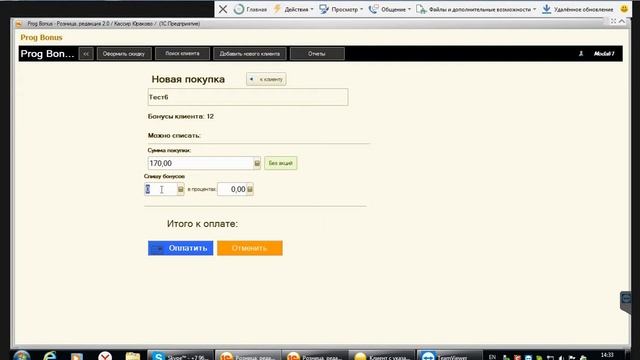Click the Сумма покупки field showing 170,00
Viewport: 640px width, 360px height.
point(200,163)
